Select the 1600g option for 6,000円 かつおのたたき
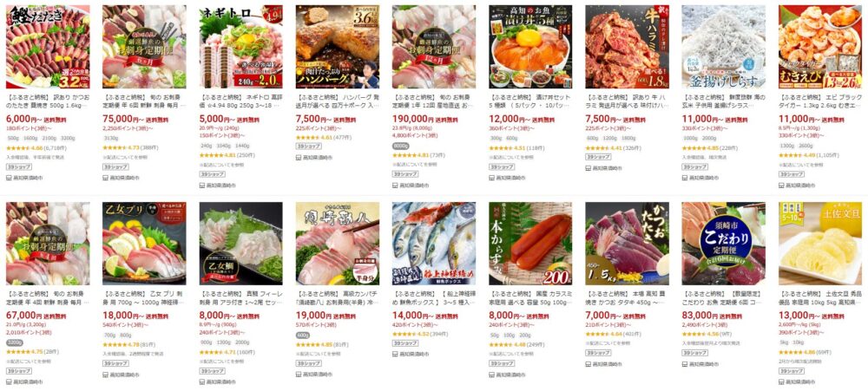The image size is (868, 391). coord(29,138)
